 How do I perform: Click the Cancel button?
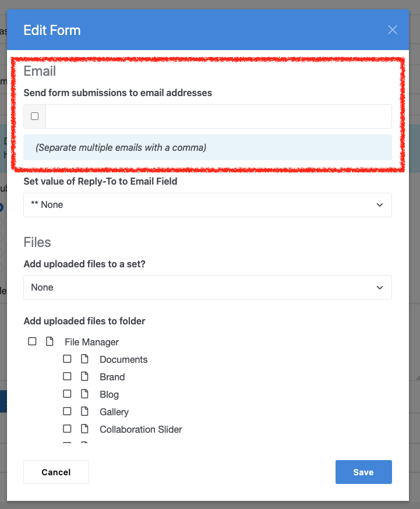click(56, 472)
